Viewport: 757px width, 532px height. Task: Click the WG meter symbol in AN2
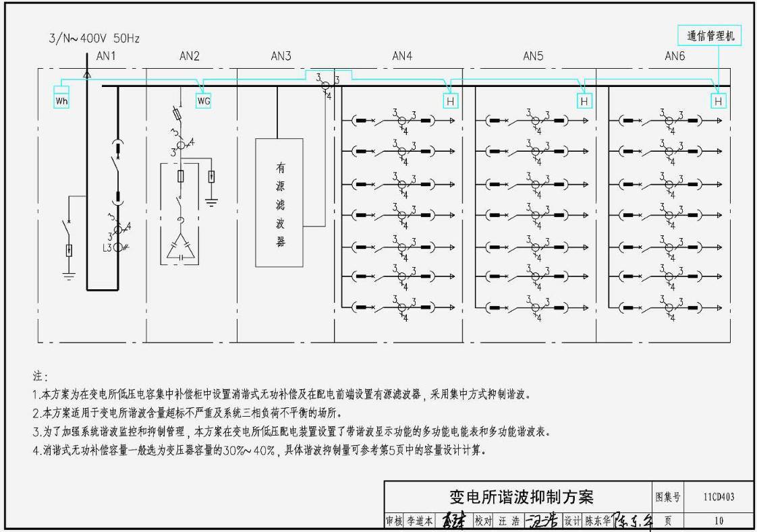click(203, 101)
